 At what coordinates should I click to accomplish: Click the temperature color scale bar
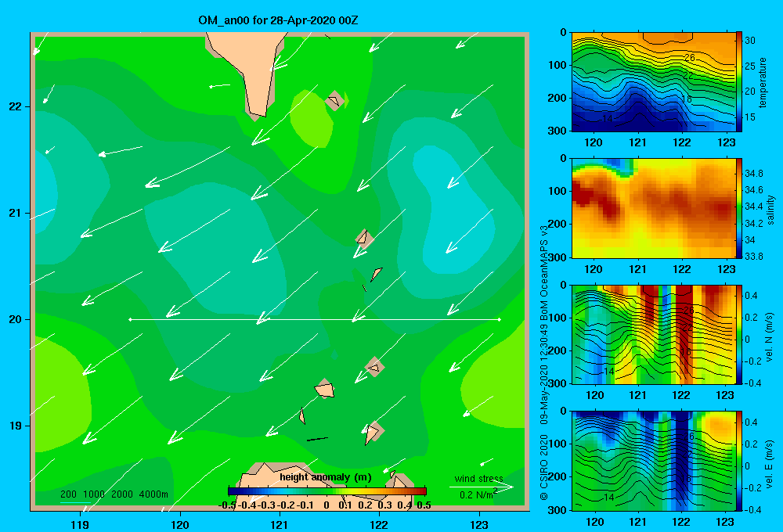pos(738,82)
